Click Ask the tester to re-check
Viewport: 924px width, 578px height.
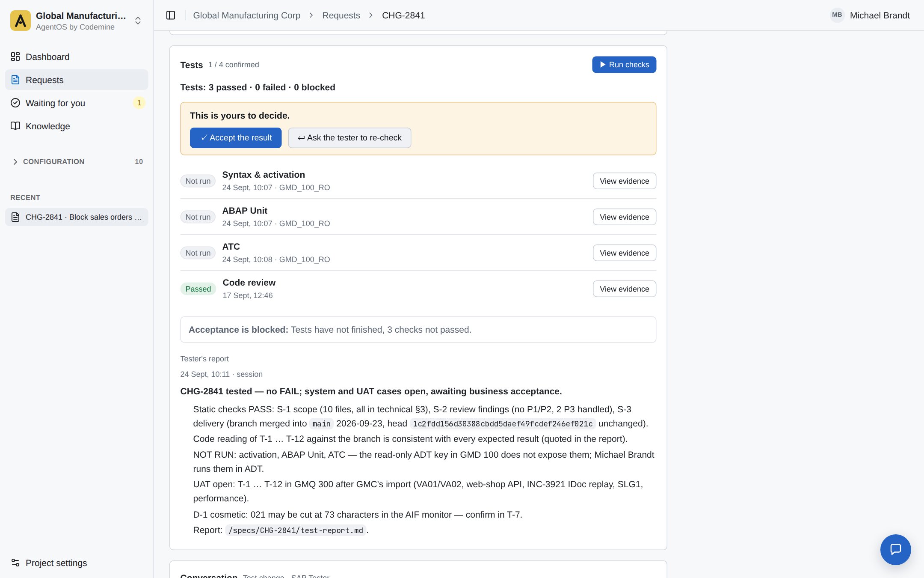point(349,138)
